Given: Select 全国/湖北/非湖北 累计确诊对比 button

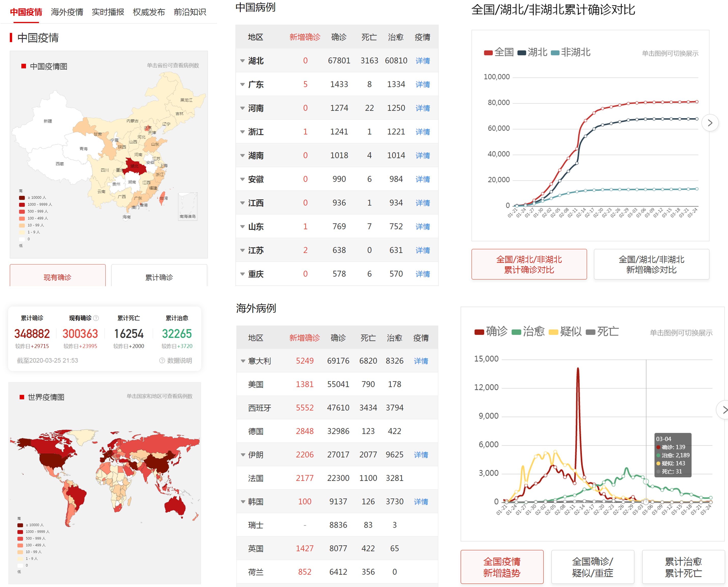Looking at the screenshot, I should pyautogui.click(x=529, y=265).
